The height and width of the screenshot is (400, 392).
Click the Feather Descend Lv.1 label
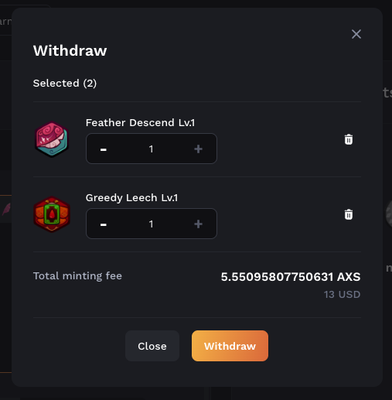pos(140,123)
